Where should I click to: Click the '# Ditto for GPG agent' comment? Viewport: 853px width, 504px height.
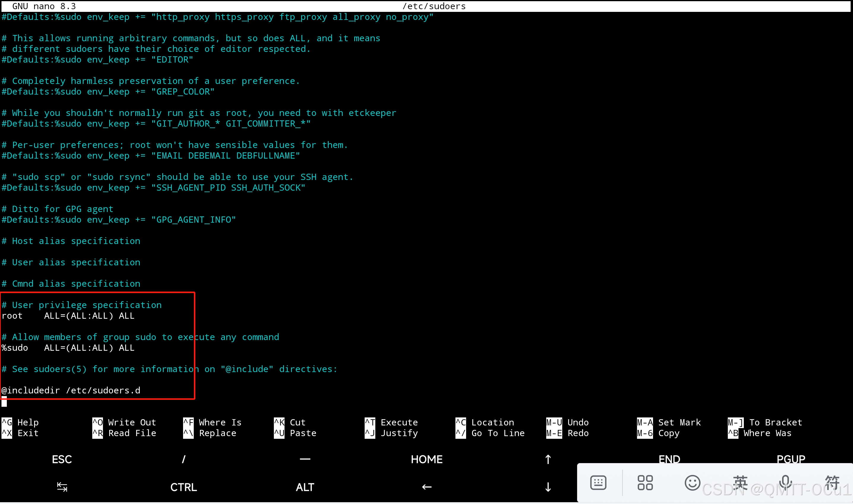click(58, 209)
